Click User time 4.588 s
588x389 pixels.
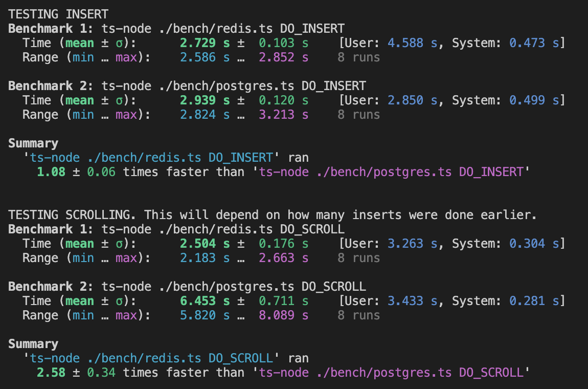[413, 43]
